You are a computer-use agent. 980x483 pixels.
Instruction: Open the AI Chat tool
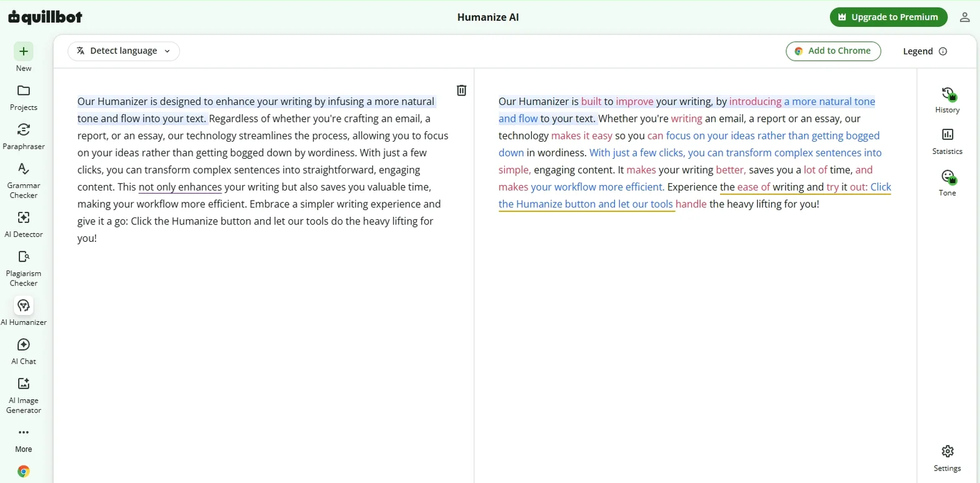24,352
